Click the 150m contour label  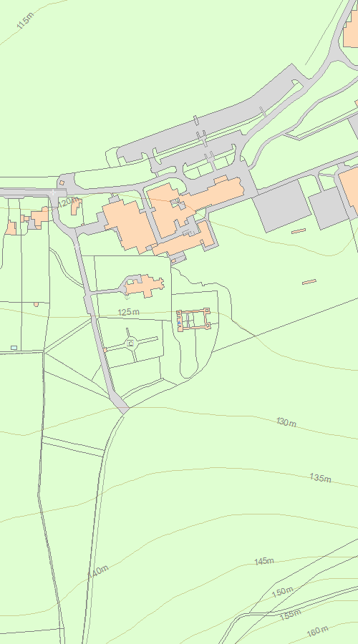tap(283, 592)
